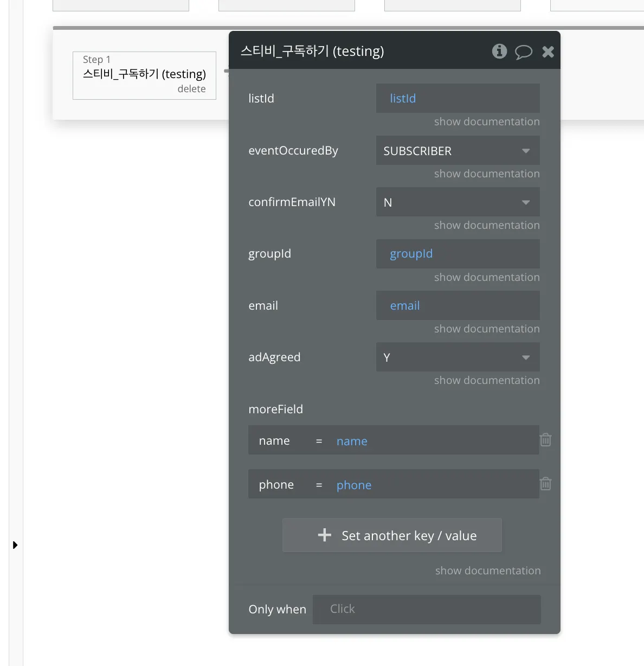Screen dimensions: 644x666
Task: Delete the phone key/value row with the trash icon
Action: [x=546, y=484]
